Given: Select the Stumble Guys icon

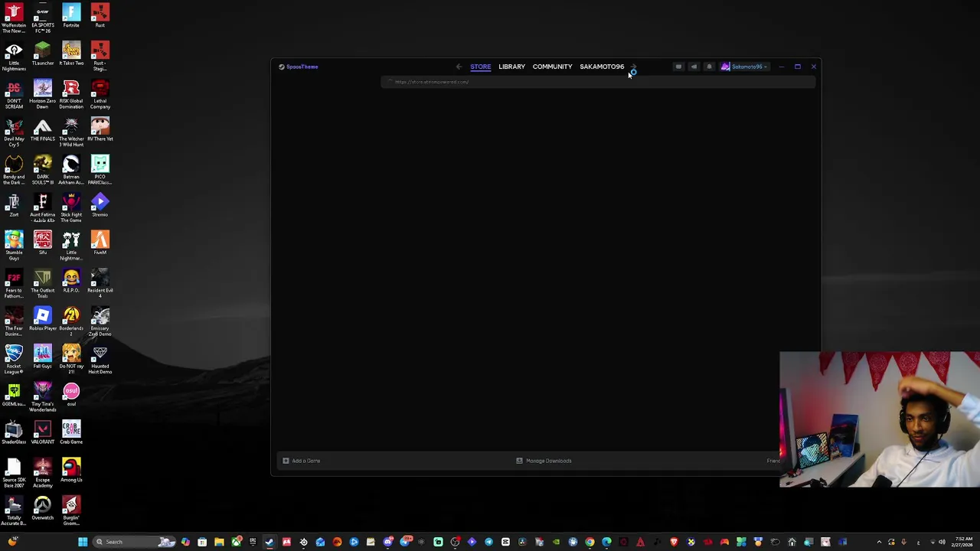Looking at the screenshot, I should 14,246.
